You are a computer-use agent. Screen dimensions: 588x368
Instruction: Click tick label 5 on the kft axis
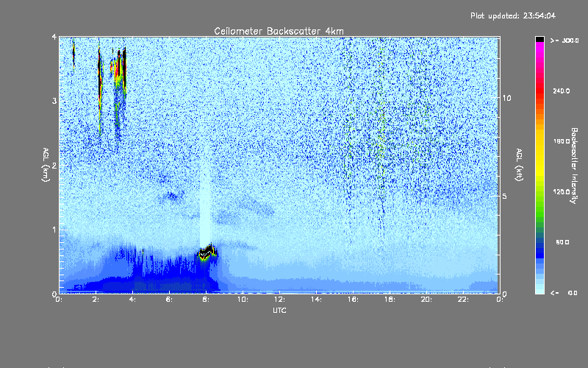(x=504, y=197)
